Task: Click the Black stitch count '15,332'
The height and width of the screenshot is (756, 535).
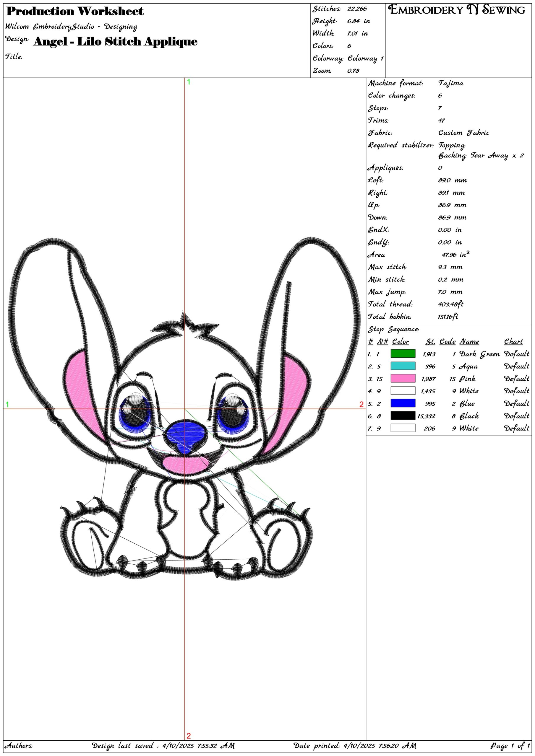Action: click(x=426, y=416)
